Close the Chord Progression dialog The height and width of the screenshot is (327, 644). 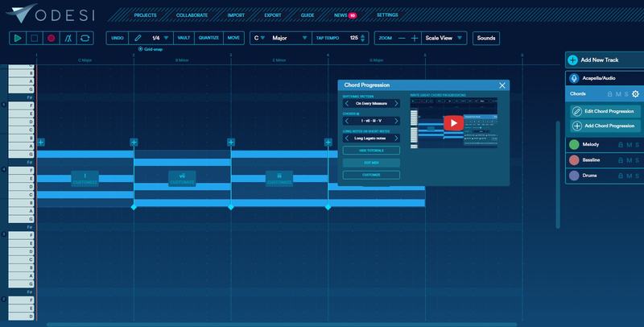pos(502,85)
